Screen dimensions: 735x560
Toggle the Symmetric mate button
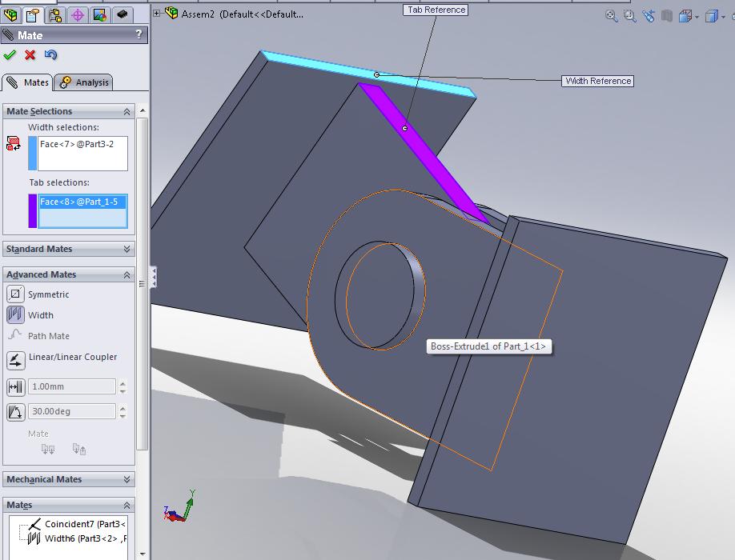point(15,294)
